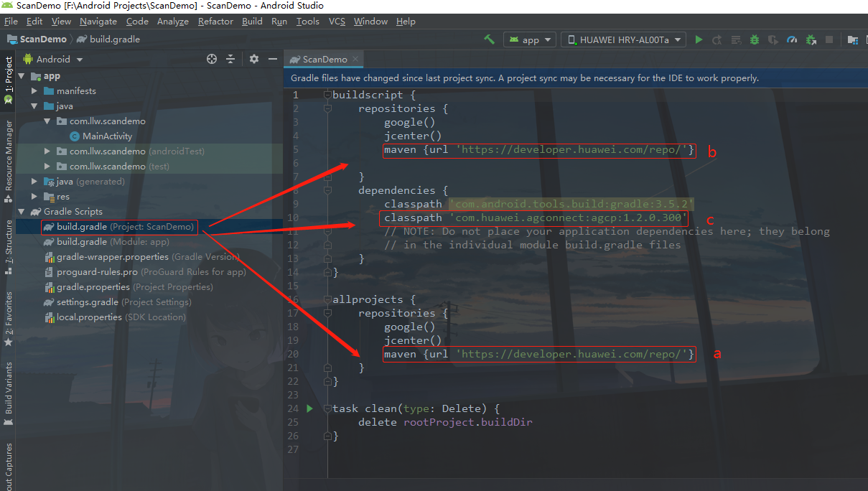Open the Z: Structure side tab

(8, 248)
